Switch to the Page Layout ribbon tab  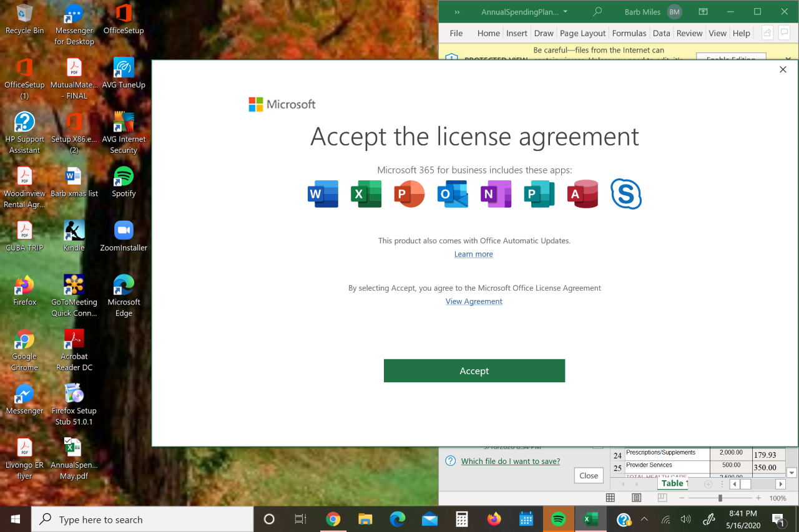[x=582, y=33]
